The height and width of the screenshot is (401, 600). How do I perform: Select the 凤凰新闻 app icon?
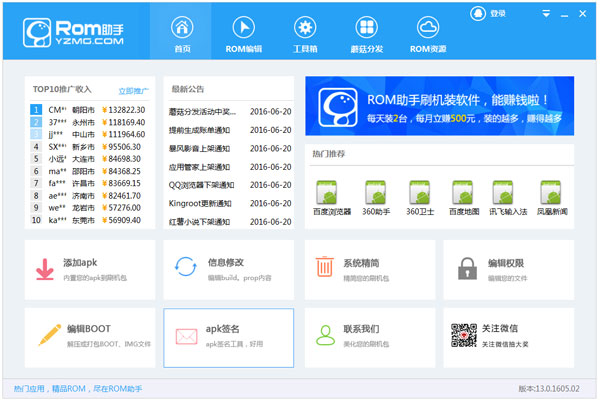click(551, 192)
